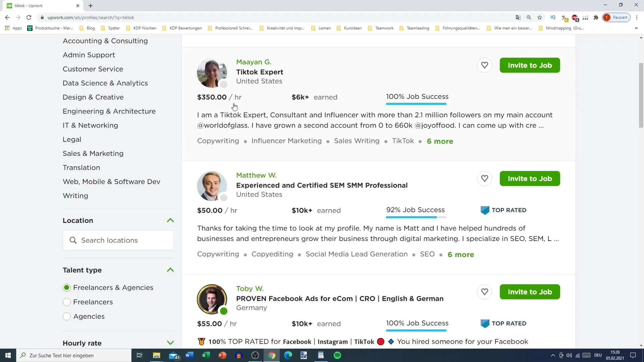Open Toby W. profile name link

tap(250, 289)
